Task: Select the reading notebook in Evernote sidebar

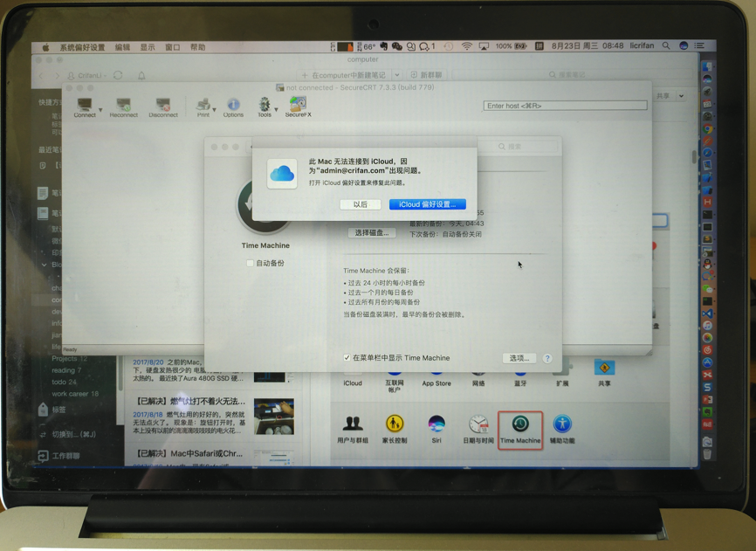Action: pyautogui.click(x=66, y=370)
